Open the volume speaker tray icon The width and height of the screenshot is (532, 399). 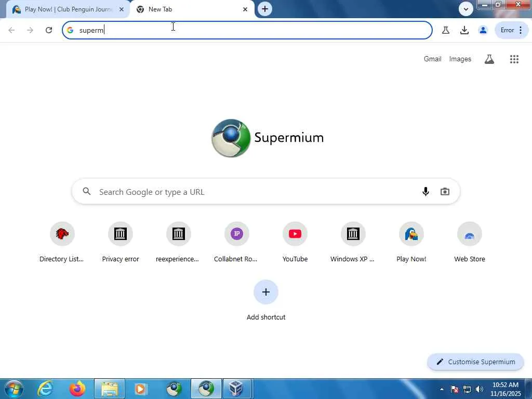coord(480,389)
